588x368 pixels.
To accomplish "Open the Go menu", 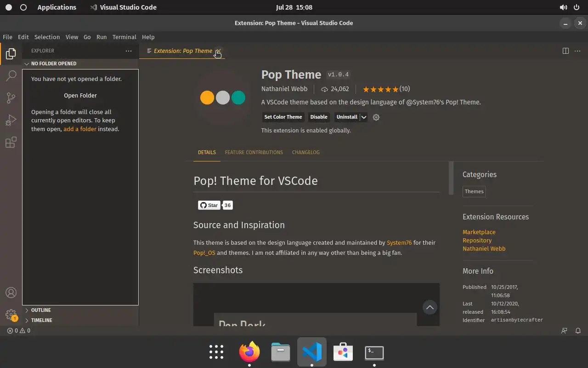I will (x=87, y=37).
